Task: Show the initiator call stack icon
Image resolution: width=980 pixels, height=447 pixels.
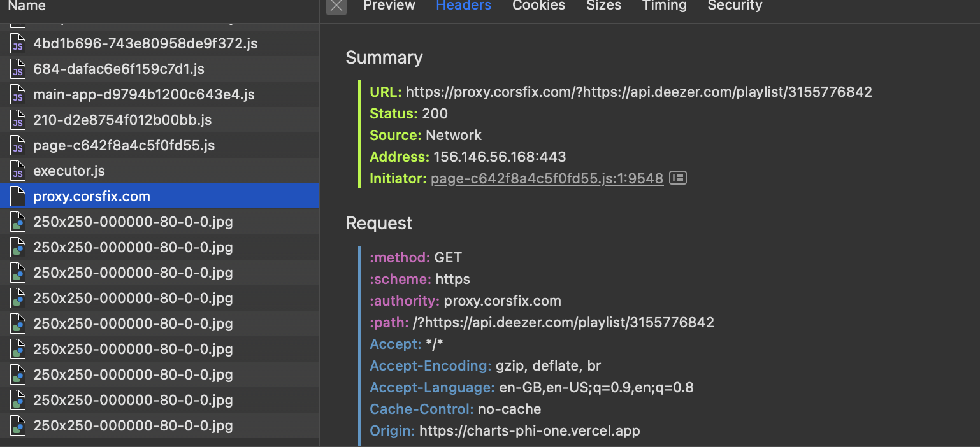Action: pos(678,178)
